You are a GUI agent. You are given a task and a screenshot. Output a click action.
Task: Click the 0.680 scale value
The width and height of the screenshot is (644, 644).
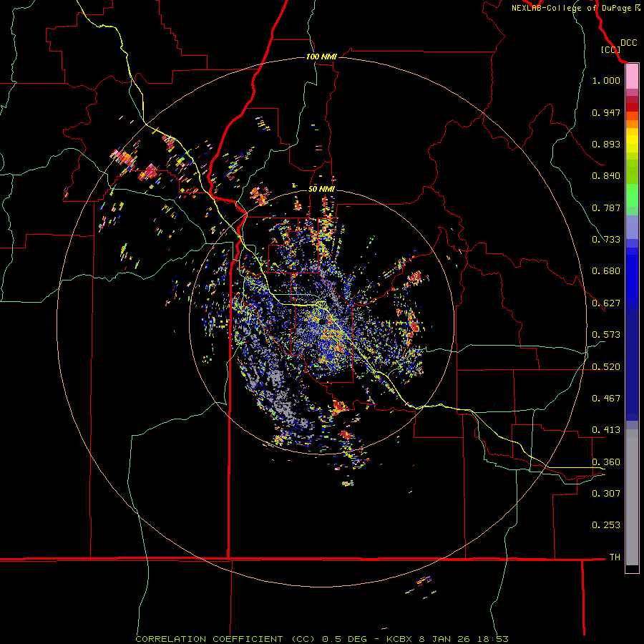tap(606, 271)
